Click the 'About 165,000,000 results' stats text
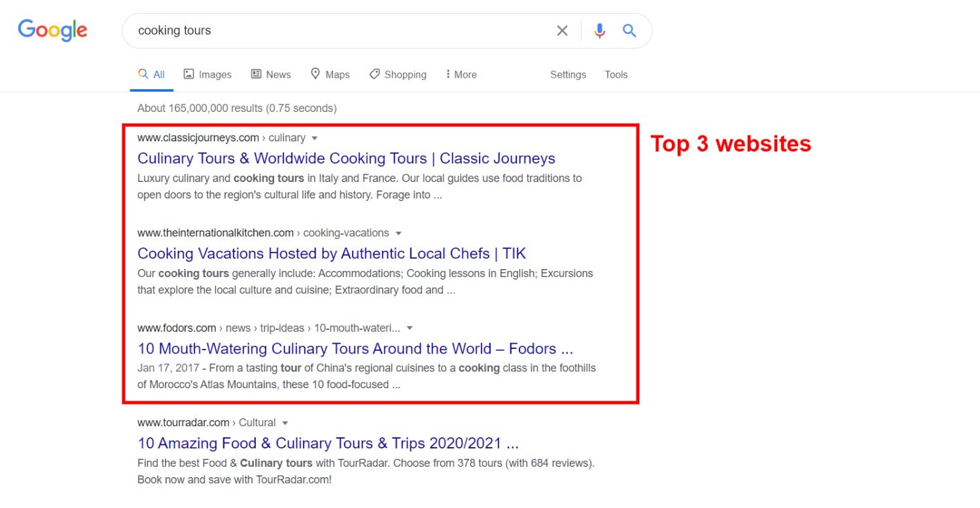Image resolution: width=980 pixels, height=508 pixels. pos(237,108)
